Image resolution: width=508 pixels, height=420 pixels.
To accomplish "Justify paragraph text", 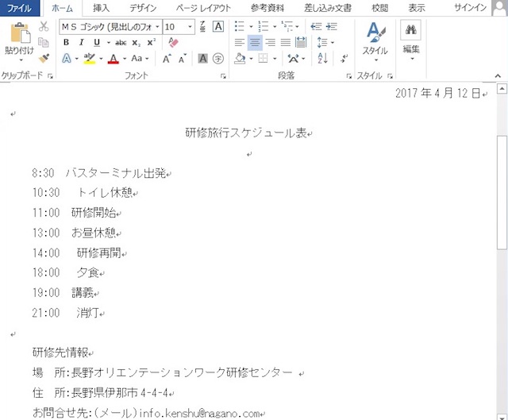I will (x=286, y=42).
